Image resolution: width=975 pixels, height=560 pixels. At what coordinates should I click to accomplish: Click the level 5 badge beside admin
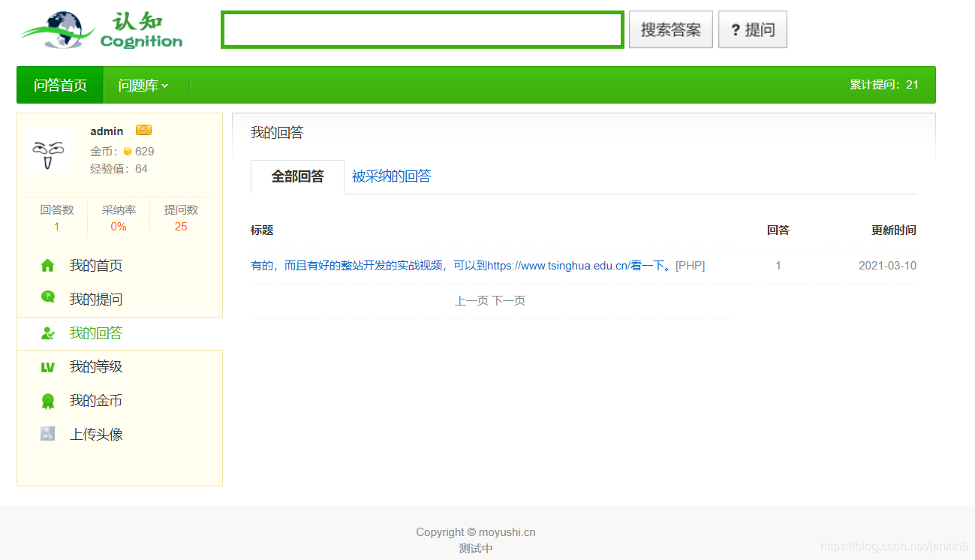pos(143,129)
